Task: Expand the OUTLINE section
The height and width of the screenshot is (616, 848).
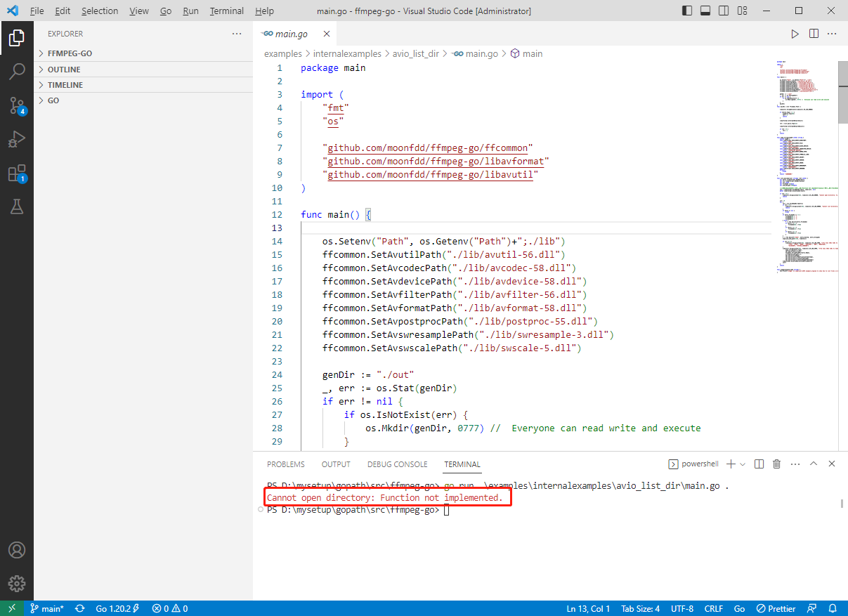Action: [x=143, y=70]
